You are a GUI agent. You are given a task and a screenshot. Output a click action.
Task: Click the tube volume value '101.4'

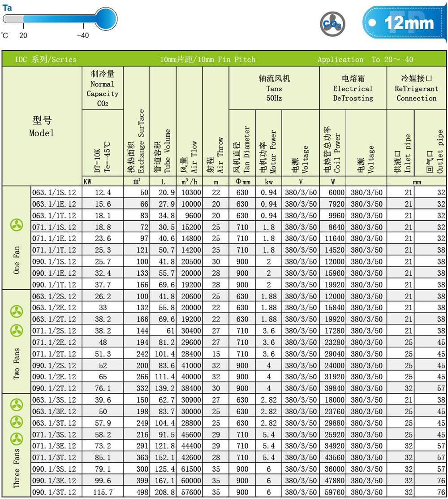[165, 354]
